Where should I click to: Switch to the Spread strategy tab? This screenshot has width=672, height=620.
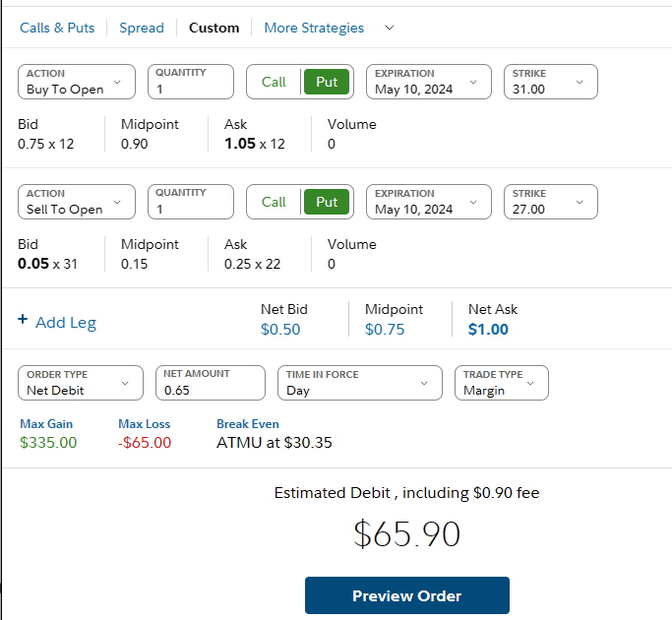tap(142, 28)
